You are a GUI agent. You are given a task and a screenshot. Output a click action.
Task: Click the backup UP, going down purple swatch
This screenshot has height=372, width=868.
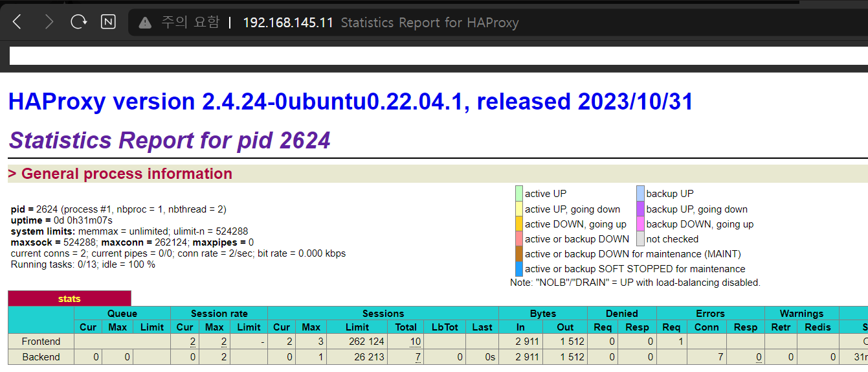[x=640, y=209]
